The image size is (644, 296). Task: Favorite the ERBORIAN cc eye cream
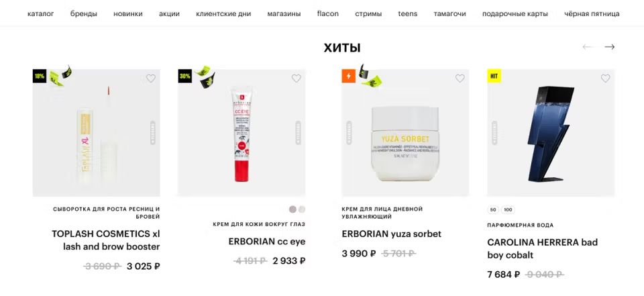[296, 78]
